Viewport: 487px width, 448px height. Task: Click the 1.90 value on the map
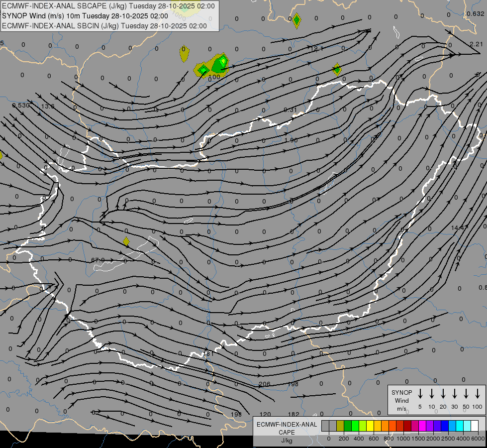(291, 140)
